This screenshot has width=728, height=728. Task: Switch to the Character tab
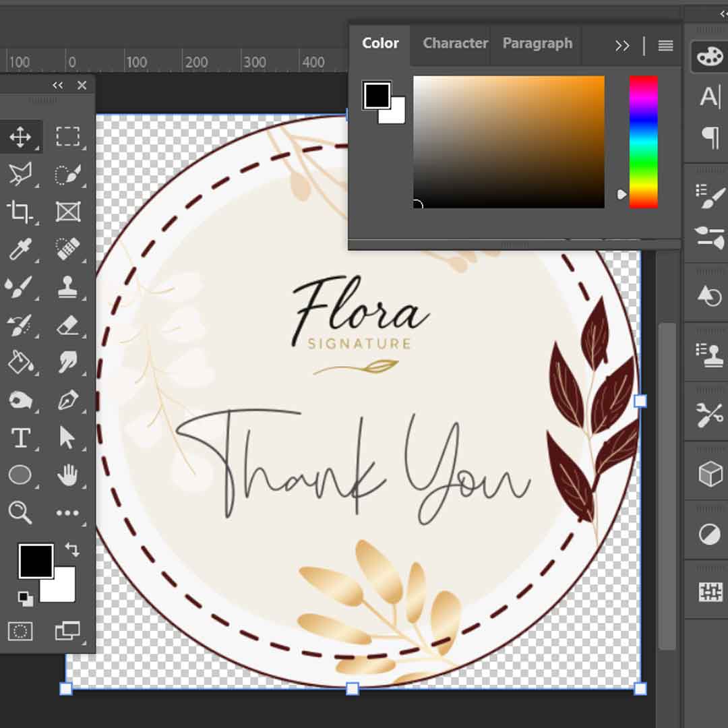[x=455, y=43]
